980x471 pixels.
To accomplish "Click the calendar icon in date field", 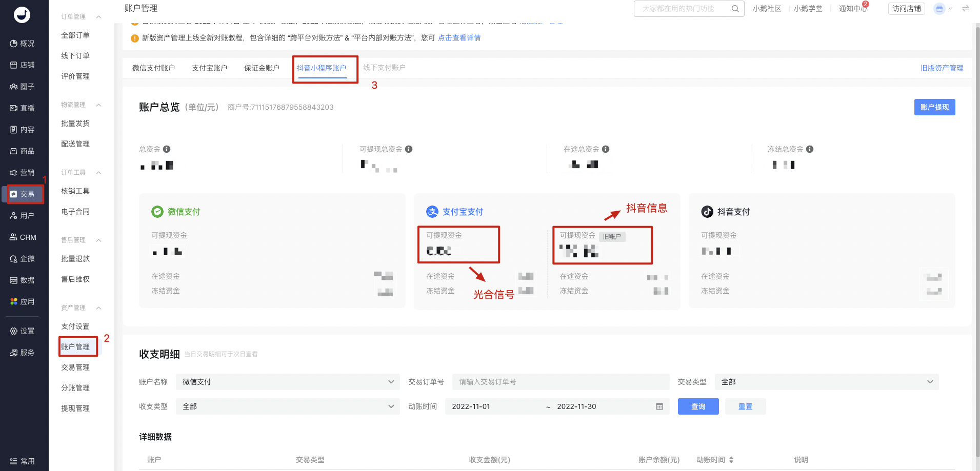I will tap(659, 406).
